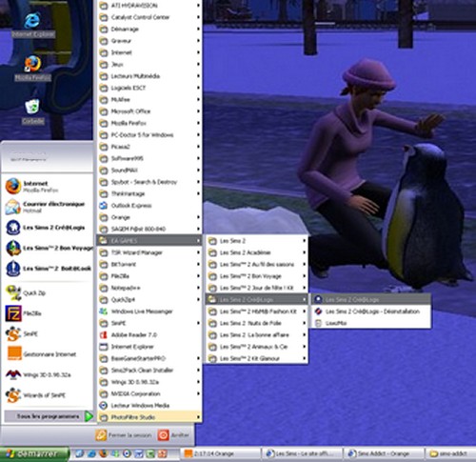Switch to Orange taskbar window
The height and width of the screenshot is (462, 476).
221,453
